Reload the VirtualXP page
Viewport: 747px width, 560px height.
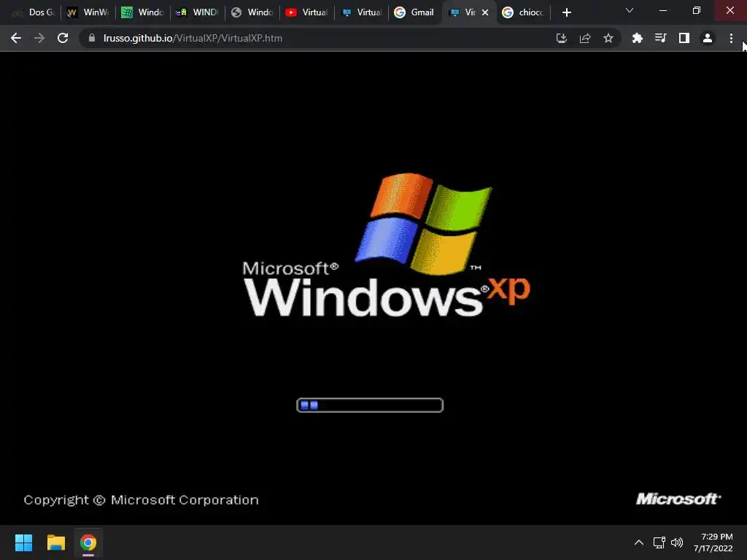[63, 38]
